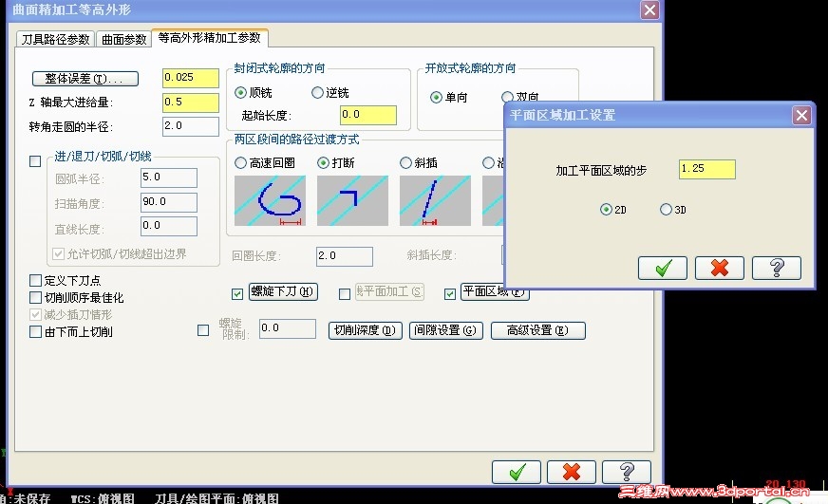Click the 圆弧半径 field showing 5.0

(x=169, y=177)
